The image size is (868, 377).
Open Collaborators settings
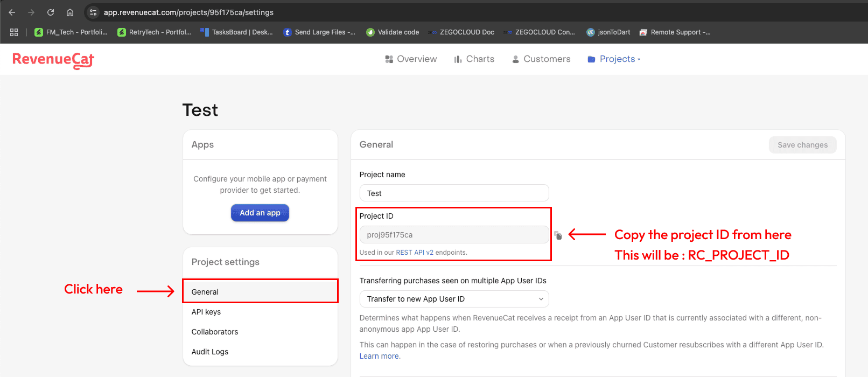pos(215,332)
